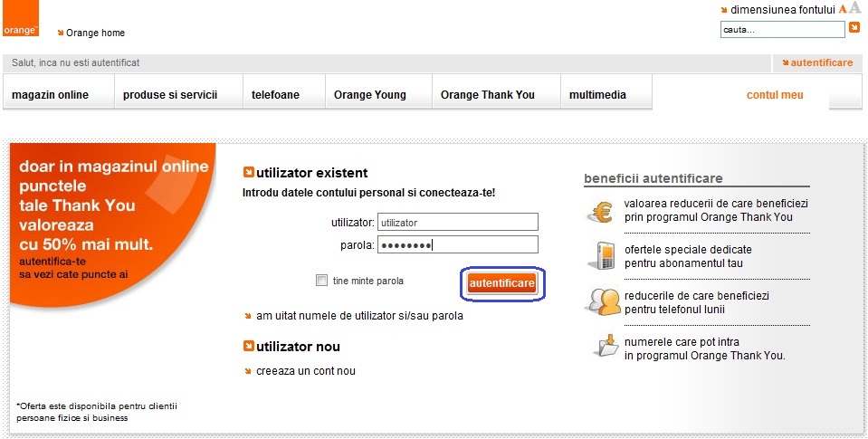Select the small font size A icon

click(843, 9)
